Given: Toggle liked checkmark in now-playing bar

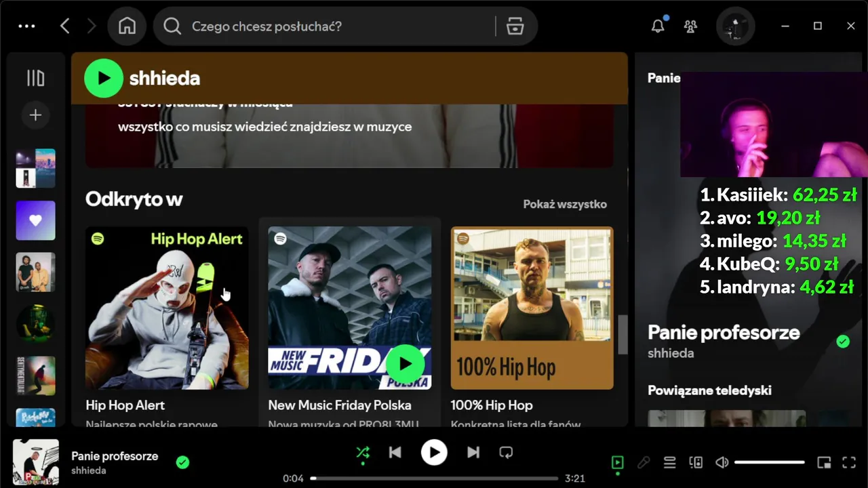Looking at the screenshot, I should click(182, 462).
